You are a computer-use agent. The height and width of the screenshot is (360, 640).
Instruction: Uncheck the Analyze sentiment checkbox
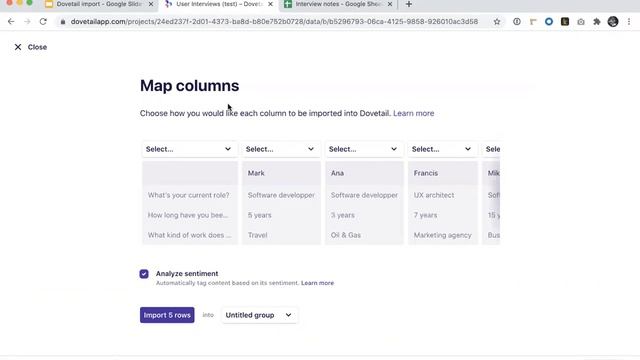(x=144, y=274)
